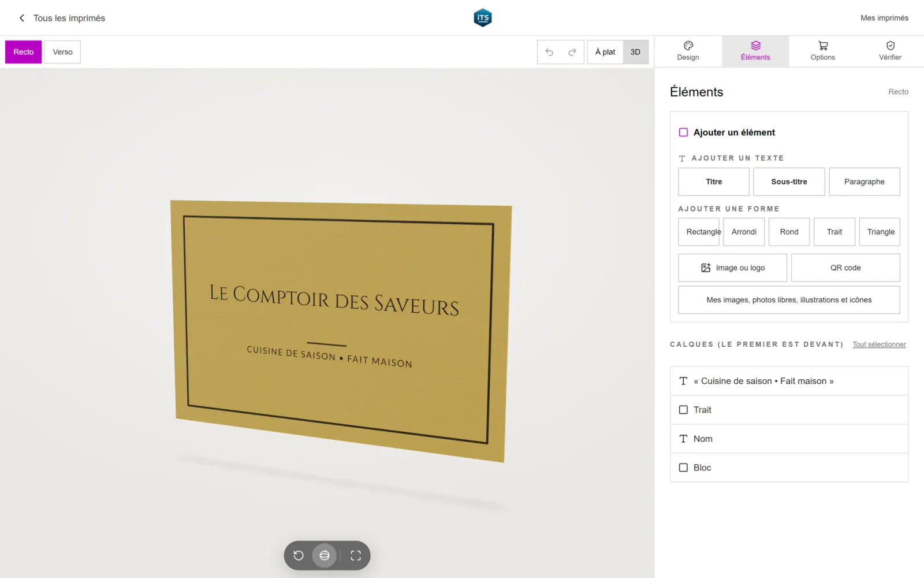Click the Design palette icon
This screenshot has width=924, height=578.
tap(688, 46)
